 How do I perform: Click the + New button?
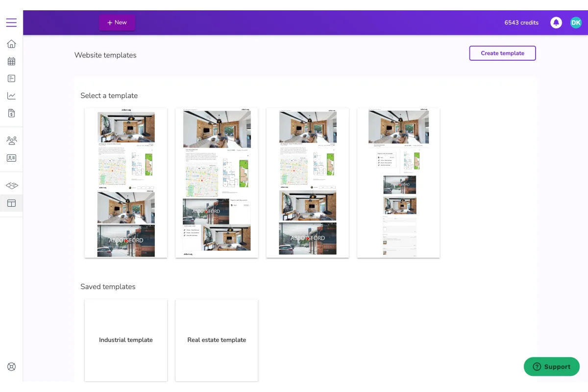click(x=117, y=23)
